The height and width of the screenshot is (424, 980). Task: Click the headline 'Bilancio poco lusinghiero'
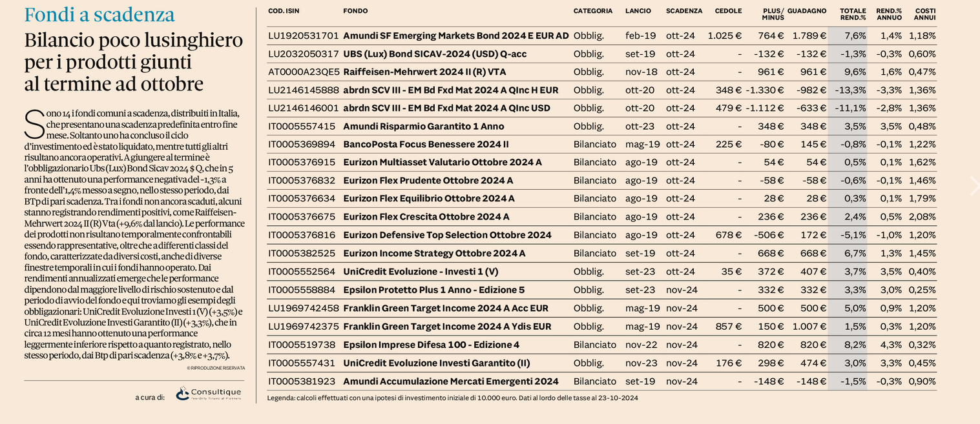tap(134, 41)
